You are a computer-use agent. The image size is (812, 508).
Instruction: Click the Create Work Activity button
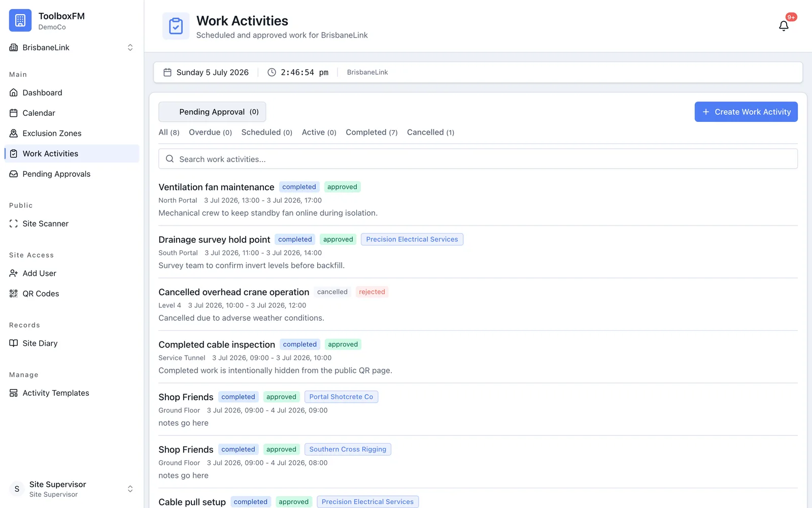coord(746,112)
